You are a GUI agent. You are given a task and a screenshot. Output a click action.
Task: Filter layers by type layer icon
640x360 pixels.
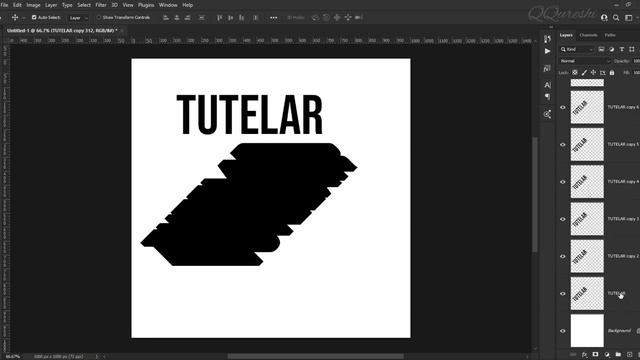622,49
